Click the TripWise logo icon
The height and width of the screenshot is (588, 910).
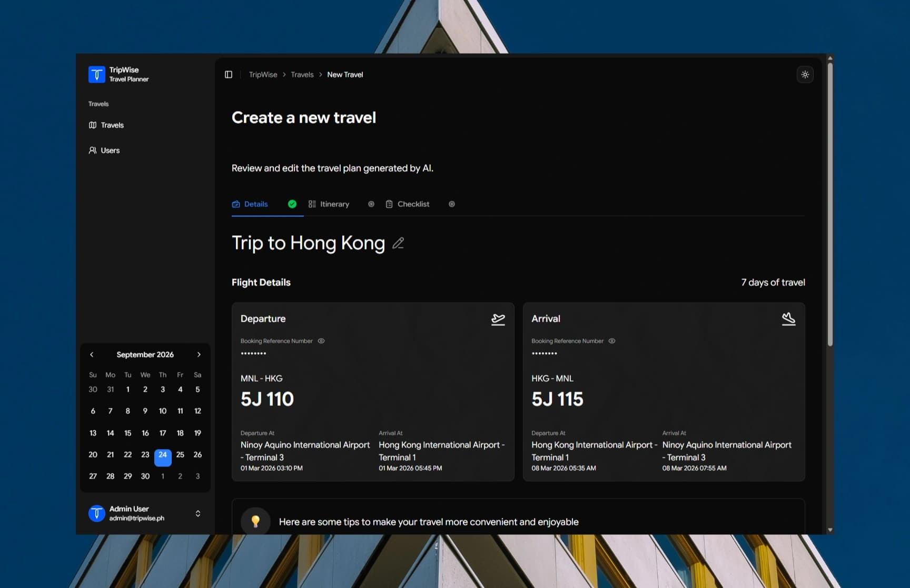pos(97,74)
